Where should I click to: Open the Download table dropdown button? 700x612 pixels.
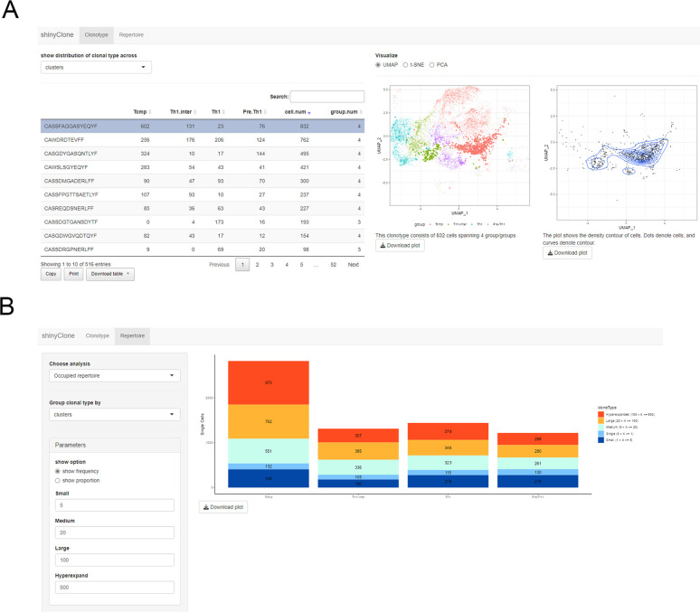point(110,274)
